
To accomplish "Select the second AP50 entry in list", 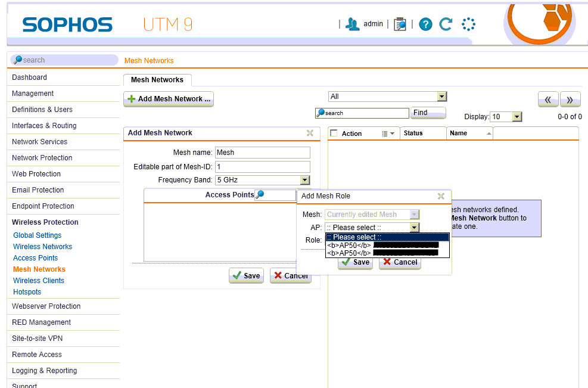I will coord(387,253).
